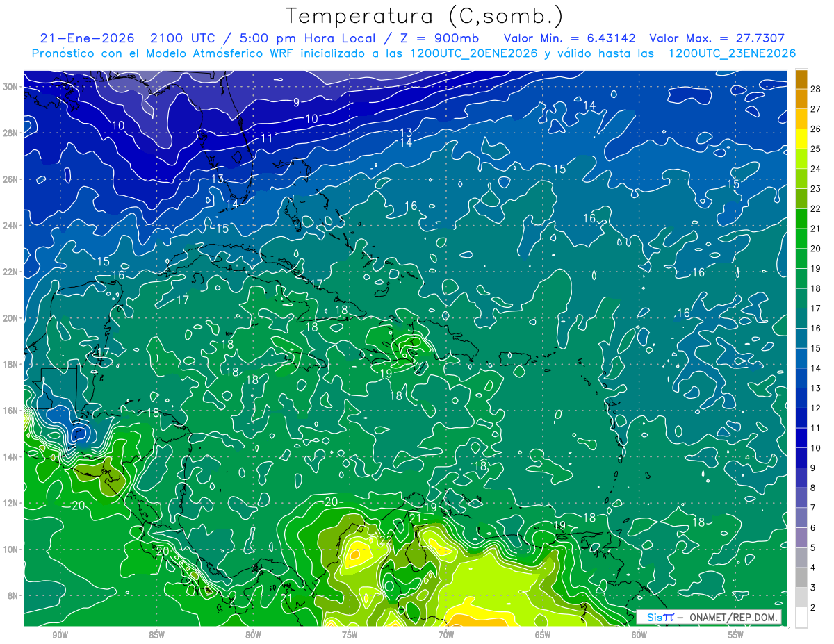Click latitude label "20N"
This screenshot has width=834, height=644.
[11, 318]
